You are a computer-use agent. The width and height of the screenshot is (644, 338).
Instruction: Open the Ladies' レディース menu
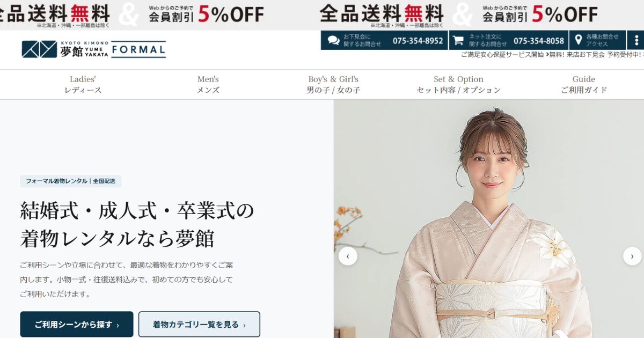[x=83, y=85]
